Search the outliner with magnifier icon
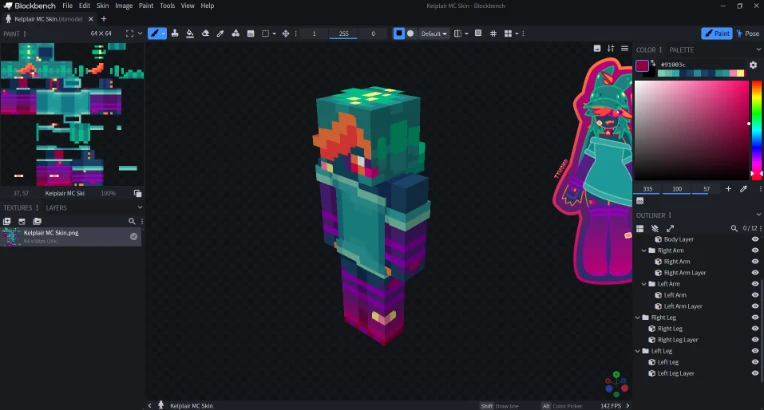764x410 pixels. click(734, 228)
